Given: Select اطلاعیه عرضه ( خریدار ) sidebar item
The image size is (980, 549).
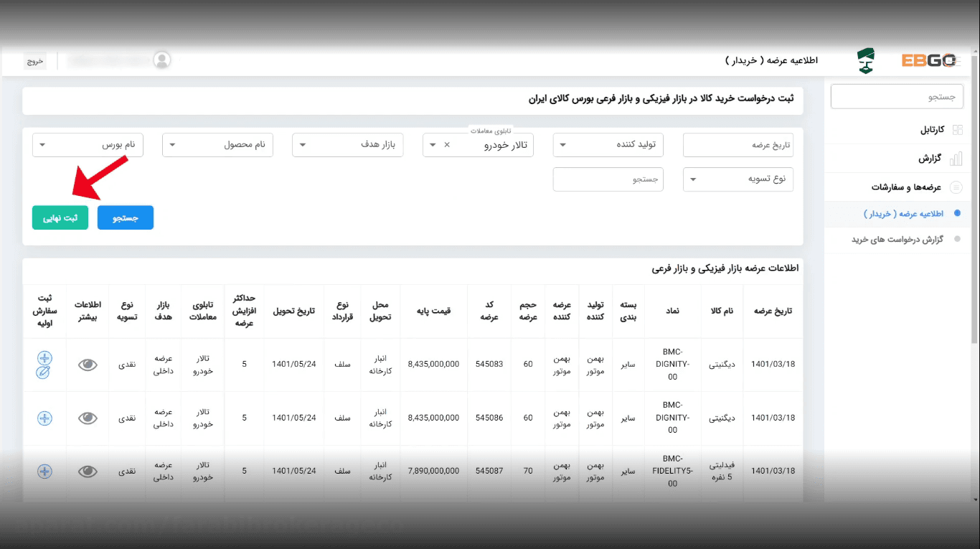Looking at the screenshot, I should coord(902,214).
